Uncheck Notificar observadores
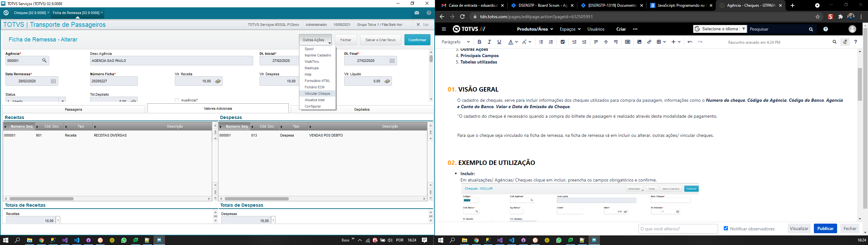 (726, 228)
